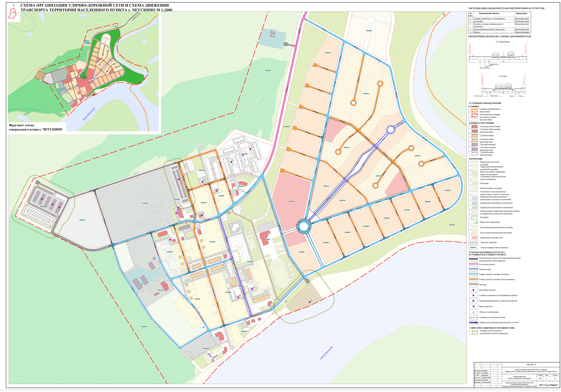Click the quarter label '01:04:14' on map

(x=366, y=94)
